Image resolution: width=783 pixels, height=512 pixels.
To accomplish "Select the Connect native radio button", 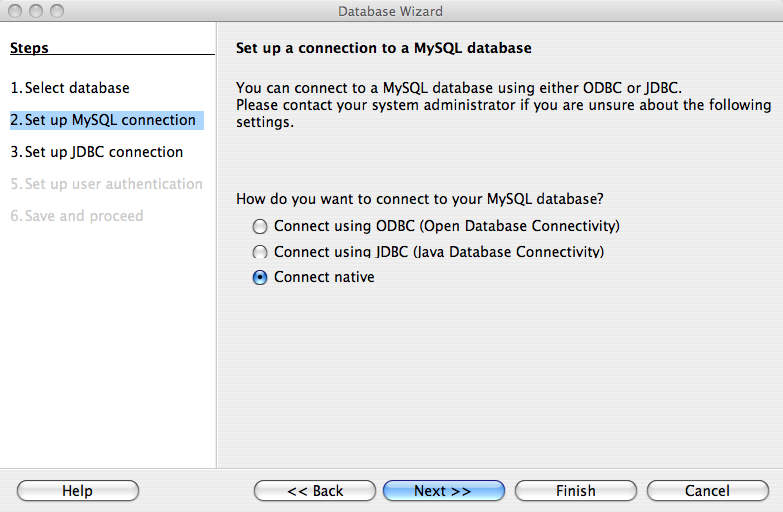I will click(x=260, y=277).
